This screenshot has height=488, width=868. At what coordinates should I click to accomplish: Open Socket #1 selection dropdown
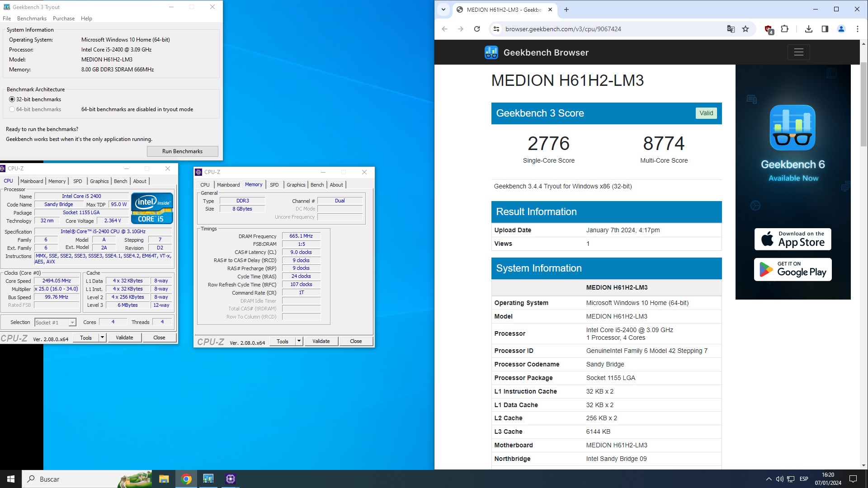pos(72,323)
